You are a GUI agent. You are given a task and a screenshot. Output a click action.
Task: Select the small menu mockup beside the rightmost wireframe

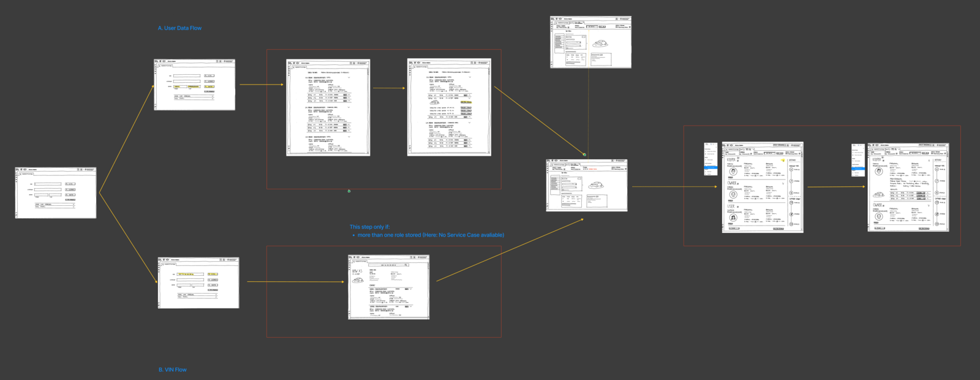[x=858, y=160]
